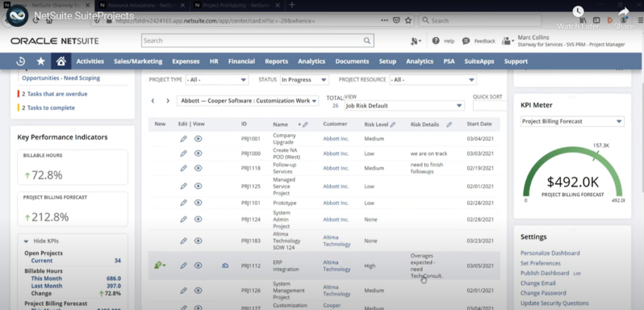Open Recent Records clock icon
This screenshot has height=310, width=644.
pyautogui.click(x=21, y=61)
